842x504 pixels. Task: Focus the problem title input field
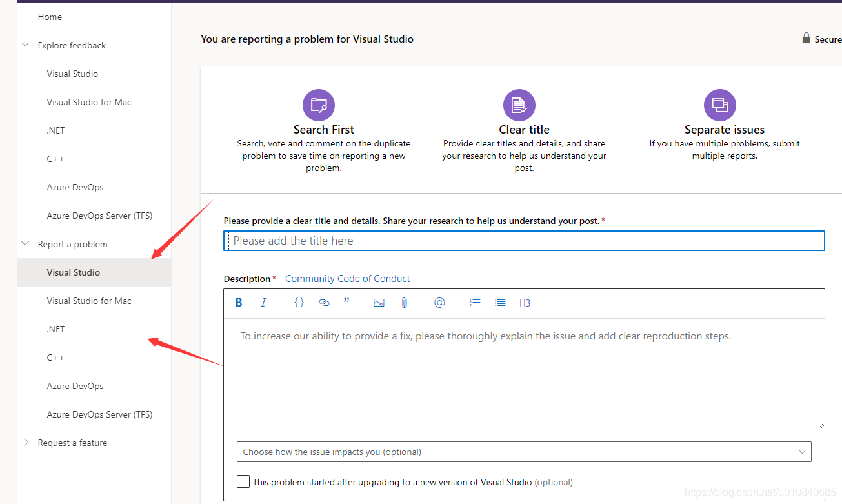pyautogui.click(x=524, y=241)
